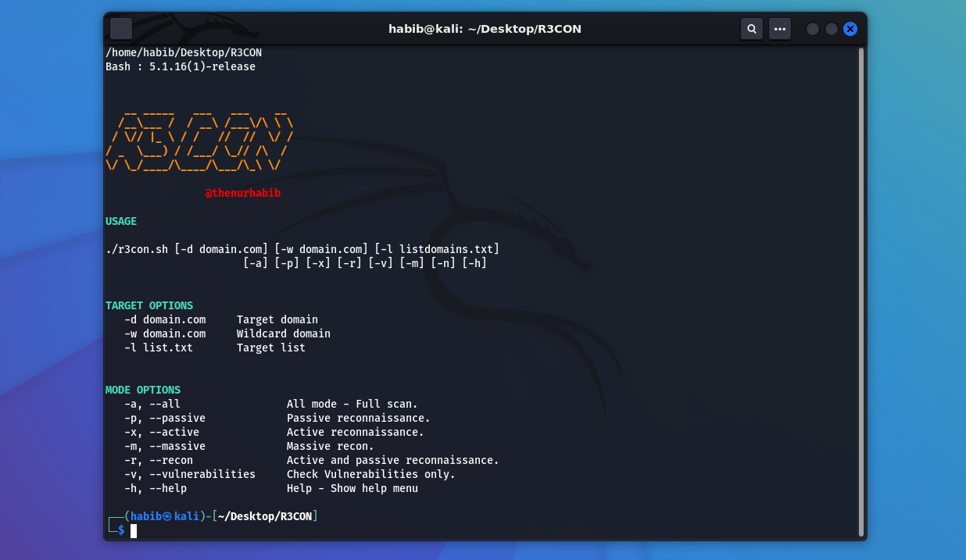This screenshot has width=966, height=560.
Task: Open terminal search with magnifier icon
Action: pos(751,29)
